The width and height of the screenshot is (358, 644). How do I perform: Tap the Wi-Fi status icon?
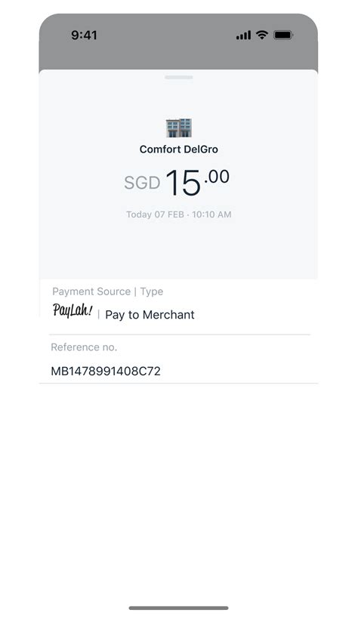pyautogui.click(x=262, y=35)
